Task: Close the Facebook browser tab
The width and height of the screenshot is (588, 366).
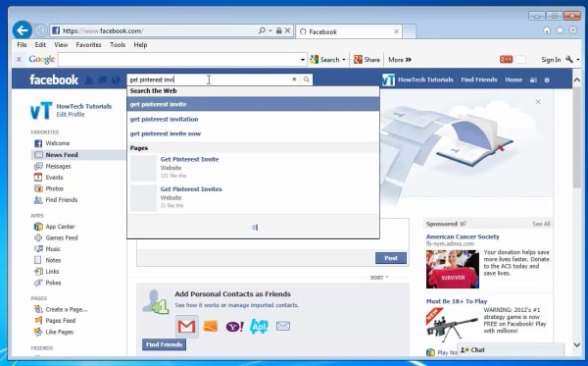Action: pyautogui.click(x=396, y=31)
